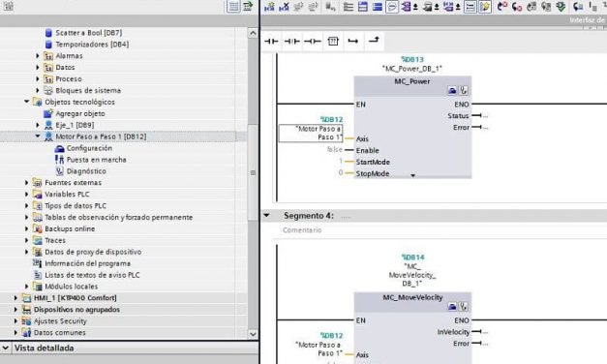Click the insert network toolbar icon
The height and width of the screenshot is (364, 607).
coord(269,6)
